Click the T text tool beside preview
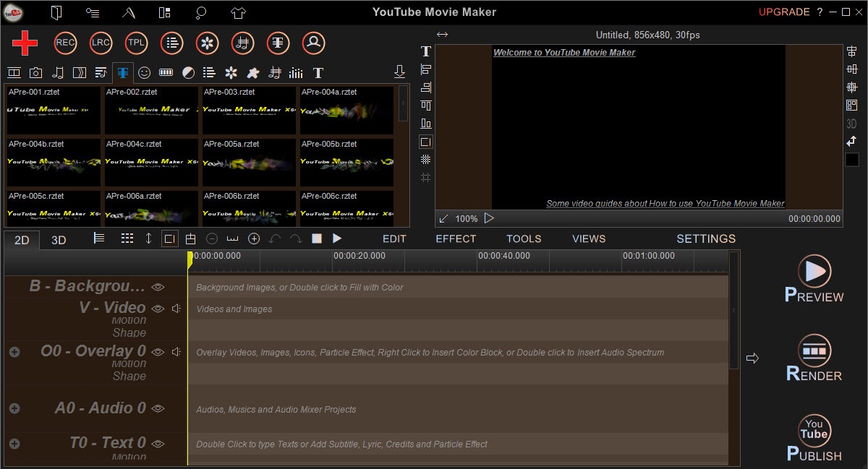Viewport: 868px width, 469px height. pos(426,51)
